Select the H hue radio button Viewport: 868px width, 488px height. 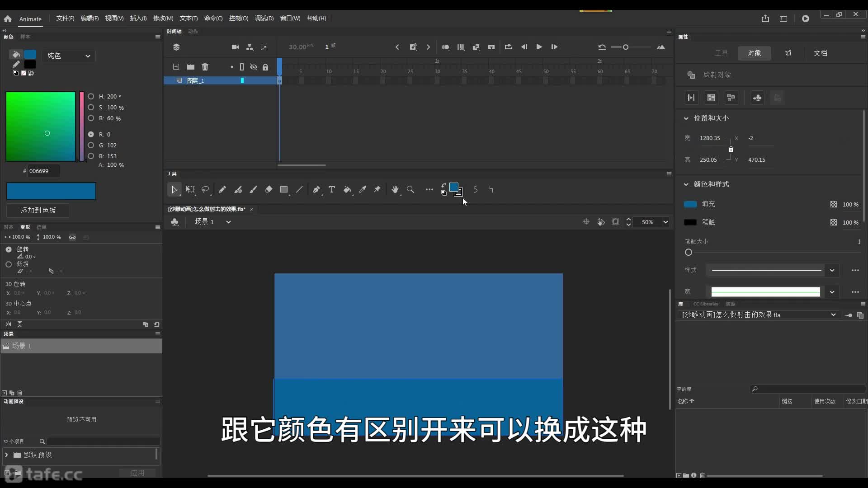click(91, 96)
